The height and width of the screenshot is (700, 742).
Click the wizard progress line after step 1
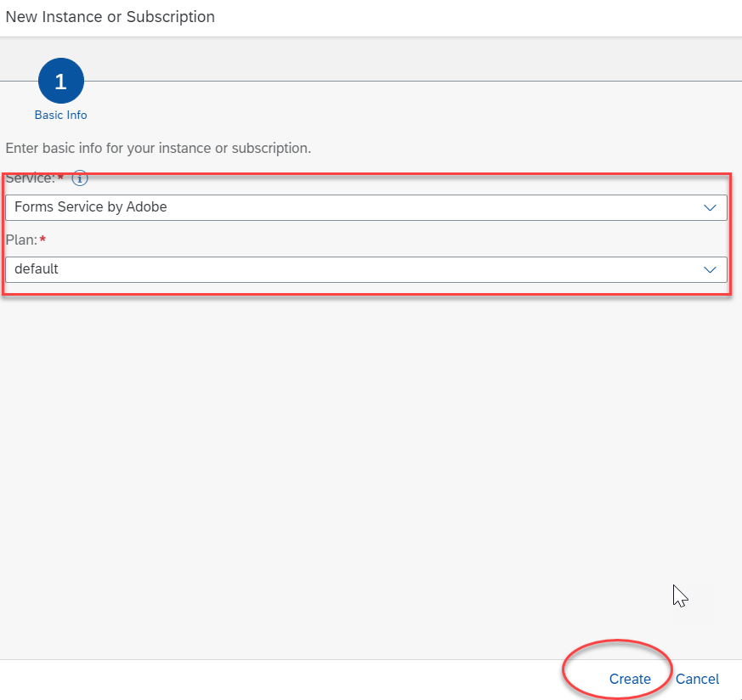412,81
